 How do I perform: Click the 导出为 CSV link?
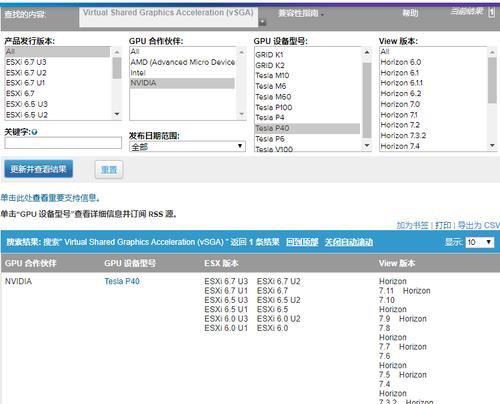(478, 225)
